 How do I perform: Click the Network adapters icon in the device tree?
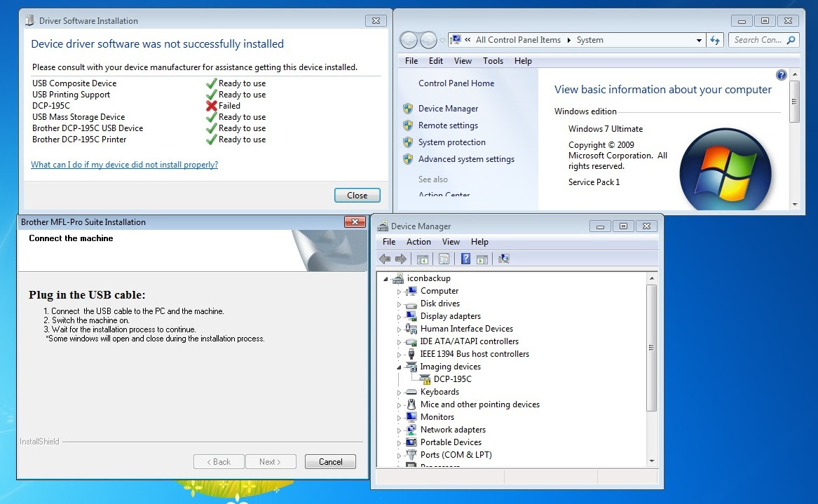click(411, 430)
